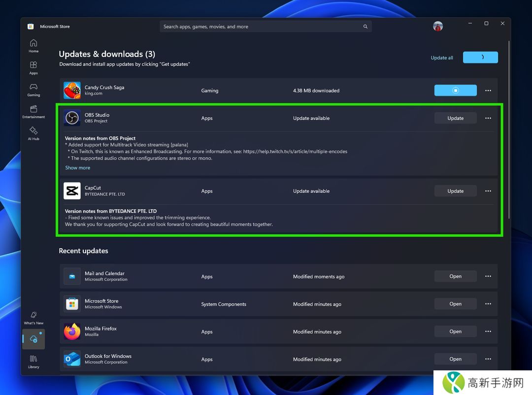Update OBS Studio
The image size is (532, 395).
455,118
